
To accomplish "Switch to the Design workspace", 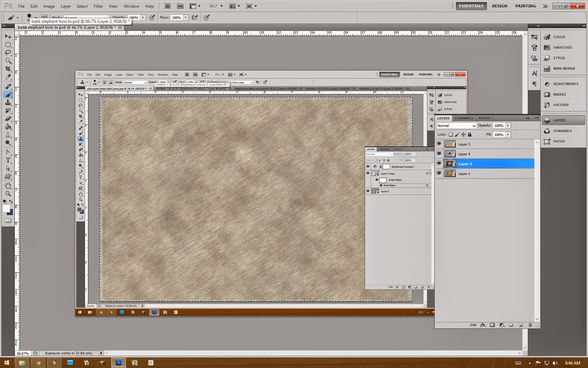I will click(500, 6).
